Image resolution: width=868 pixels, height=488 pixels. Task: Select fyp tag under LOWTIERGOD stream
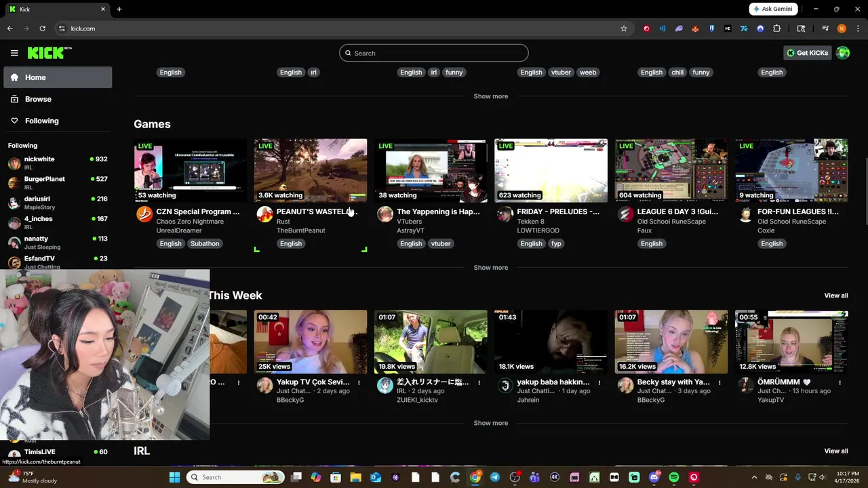(556, 243)
